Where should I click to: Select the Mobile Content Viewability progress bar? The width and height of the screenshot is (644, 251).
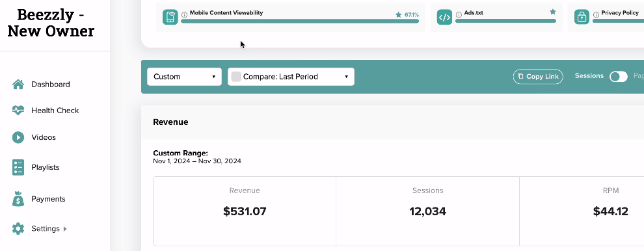[x=300, y=21]
